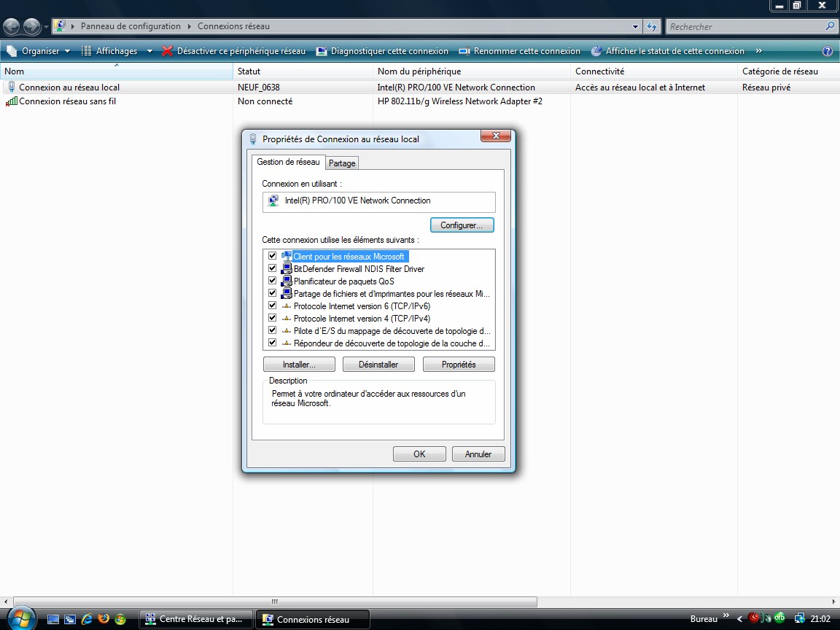Click the Configurer... button
The width and height of the screenshot is (840, 630).
462,225
